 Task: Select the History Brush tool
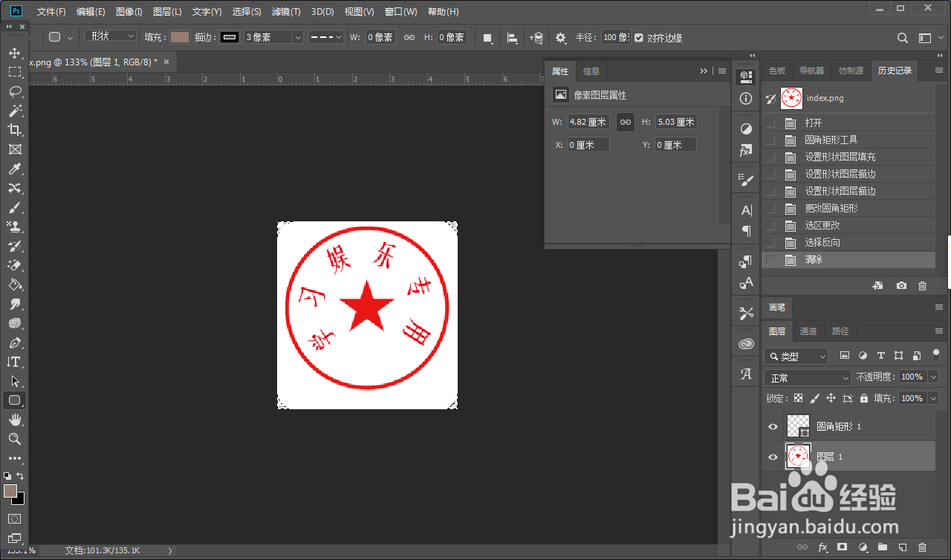pos(14,246)
